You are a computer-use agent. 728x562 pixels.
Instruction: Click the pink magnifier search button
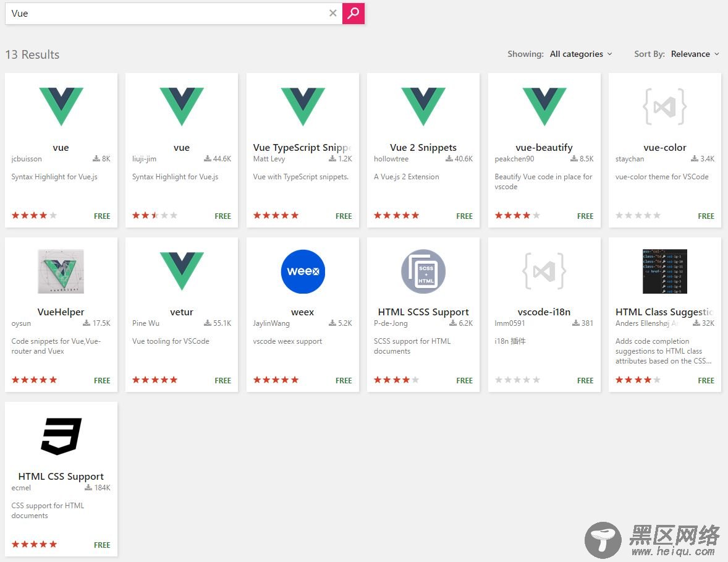tap(353, 13)
